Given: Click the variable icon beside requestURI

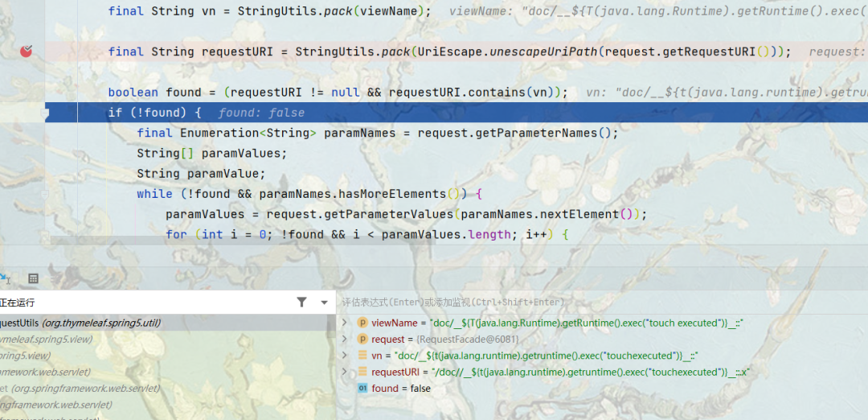Looking at the screenshot, I should coord(362,372).
